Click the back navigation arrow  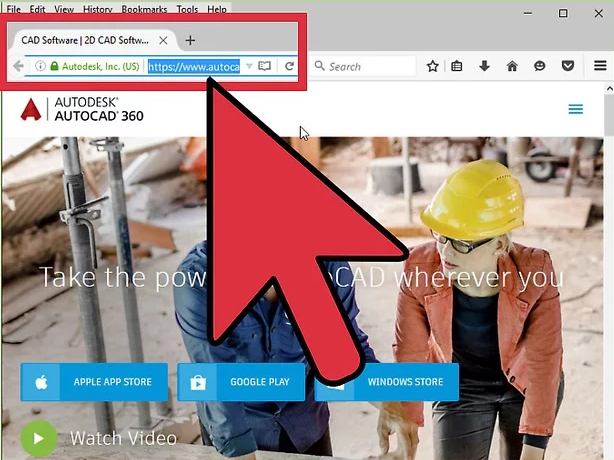click(18, 67)
